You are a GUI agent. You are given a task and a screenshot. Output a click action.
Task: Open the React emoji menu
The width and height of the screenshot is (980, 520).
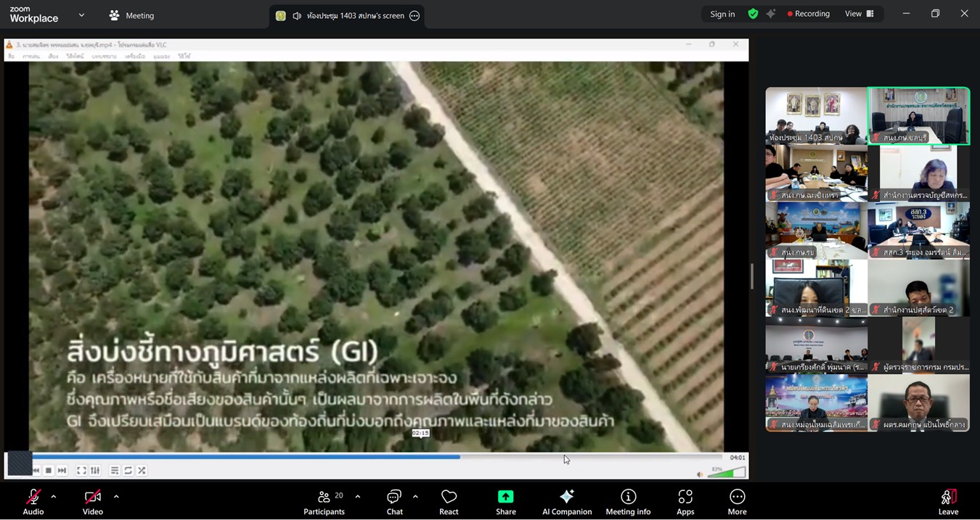point(449,502)
